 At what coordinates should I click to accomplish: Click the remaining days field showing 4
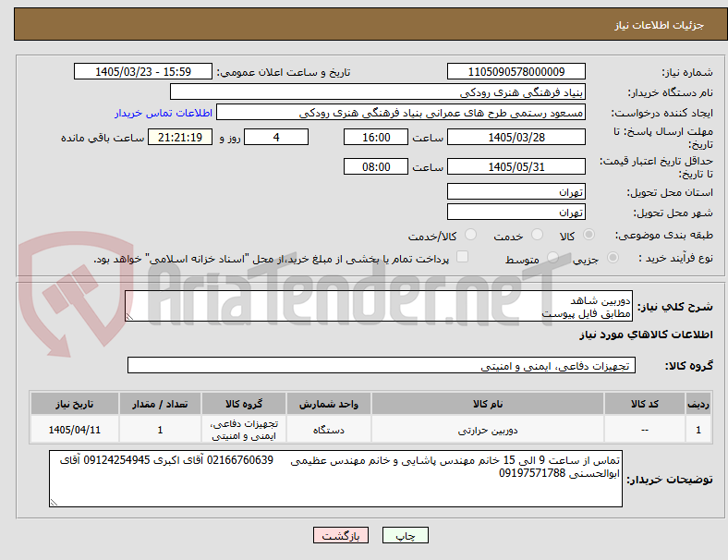pyautogui.click(x=276, y=138)
